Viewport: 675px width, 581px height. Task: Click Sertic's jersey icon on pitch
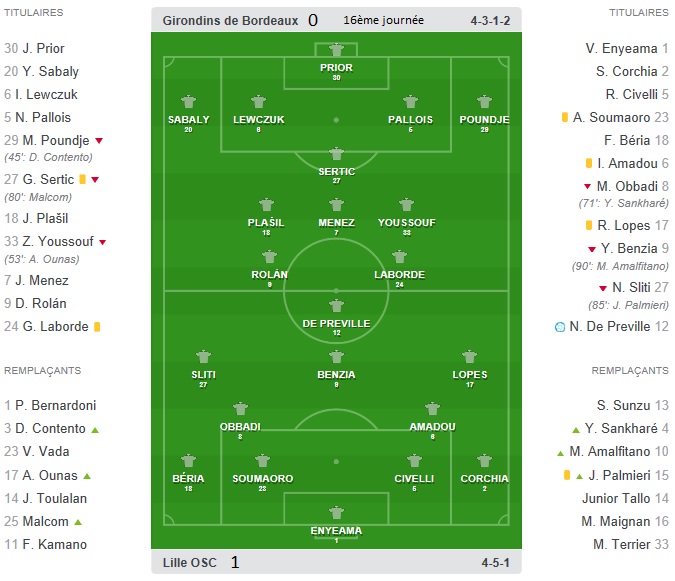[336, 154]
